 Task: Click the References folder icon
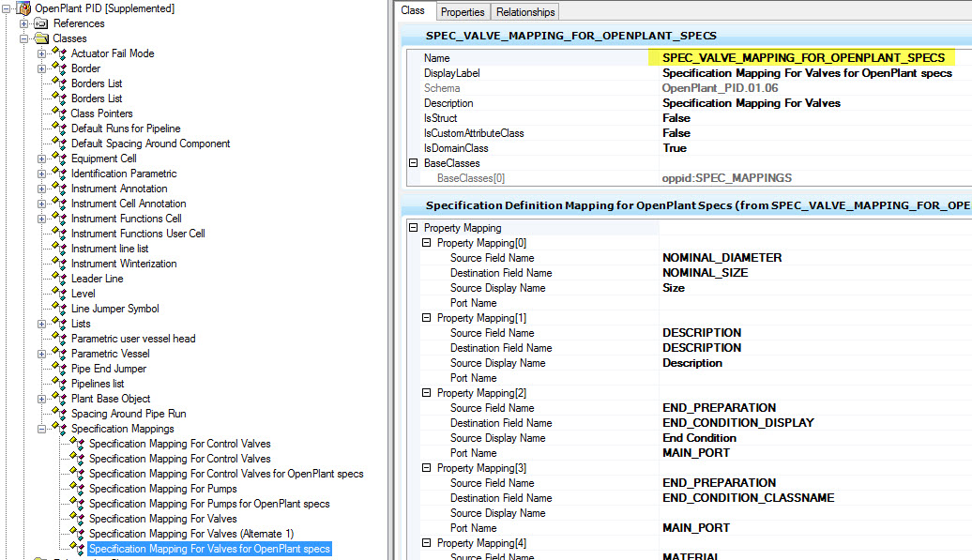point(41,23)
